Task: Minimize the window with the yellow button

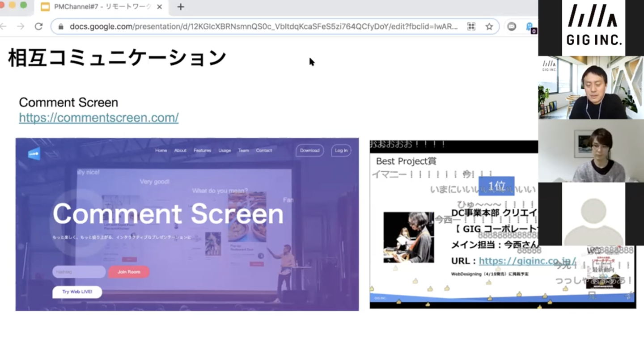Action: pyautogui.click(x=12, y=5)
